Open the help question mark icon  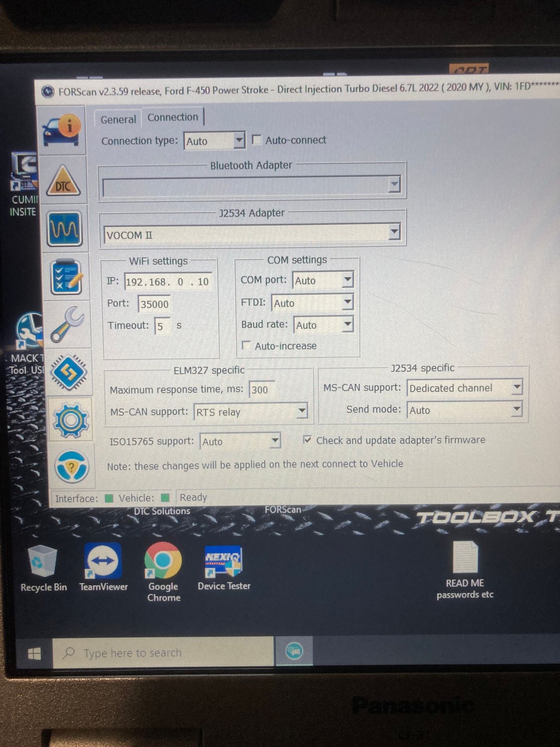72,467
